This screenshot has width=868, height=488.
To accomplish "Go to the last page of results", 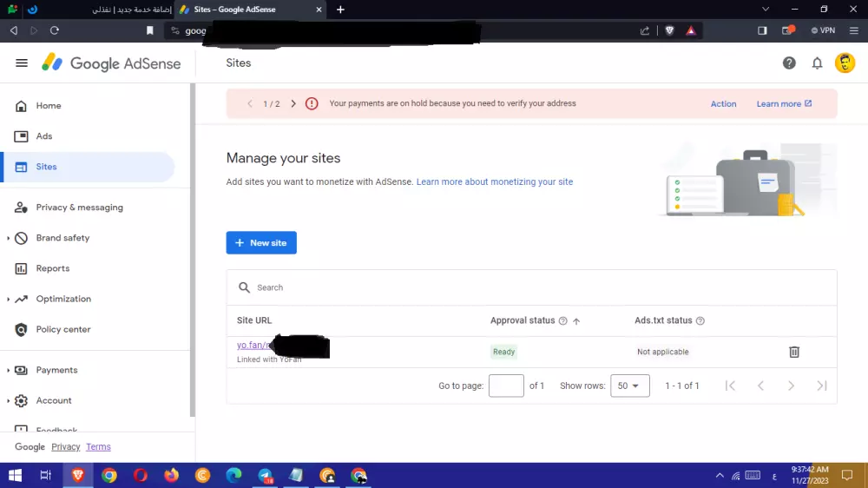I will click(821, 386).
